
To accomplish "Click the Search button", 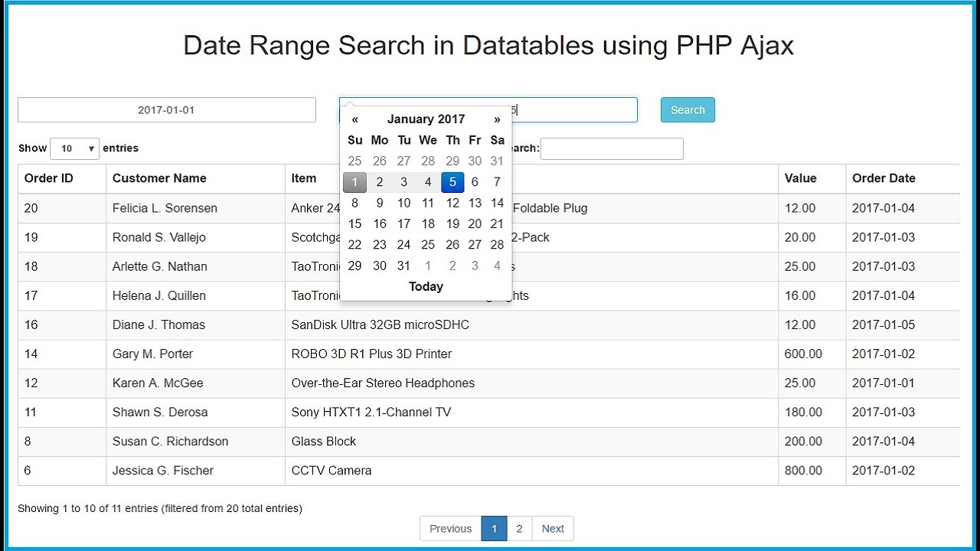I will (688, 109).
